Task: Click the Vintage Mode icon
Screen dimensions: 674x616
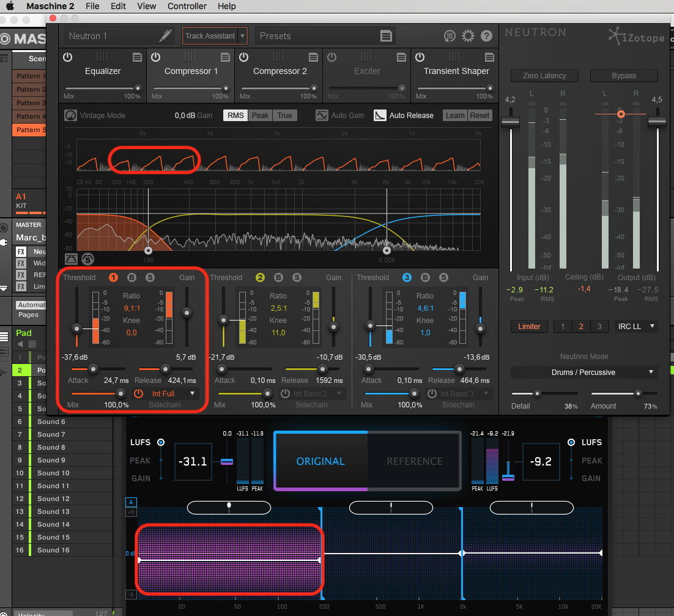Action: coord(71,116)
